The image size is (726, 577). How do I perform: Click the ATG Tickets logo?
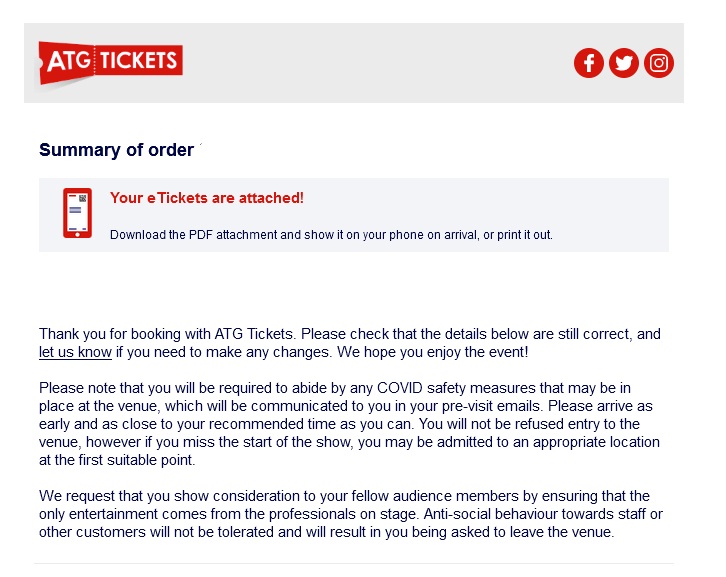point(110,62)
